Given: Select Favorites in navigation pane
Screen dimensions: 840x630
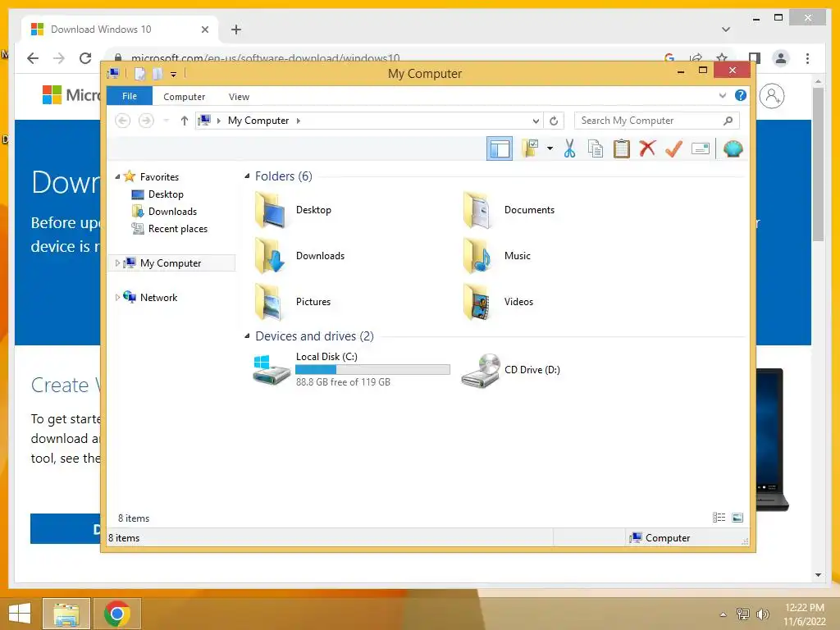Looking at the screenshot, I should (x=159, y=177).
